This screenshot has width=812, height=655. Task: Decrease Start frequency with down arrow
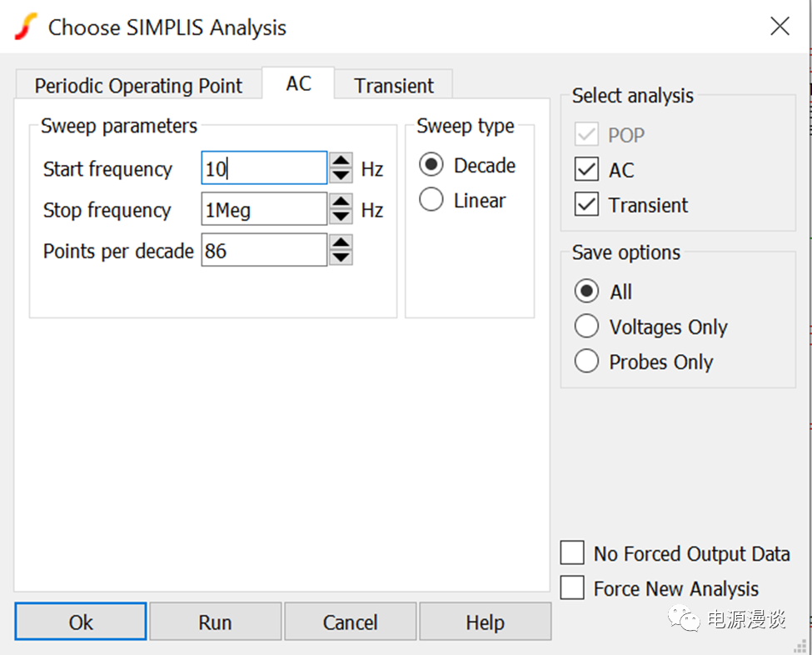[341, 175]
